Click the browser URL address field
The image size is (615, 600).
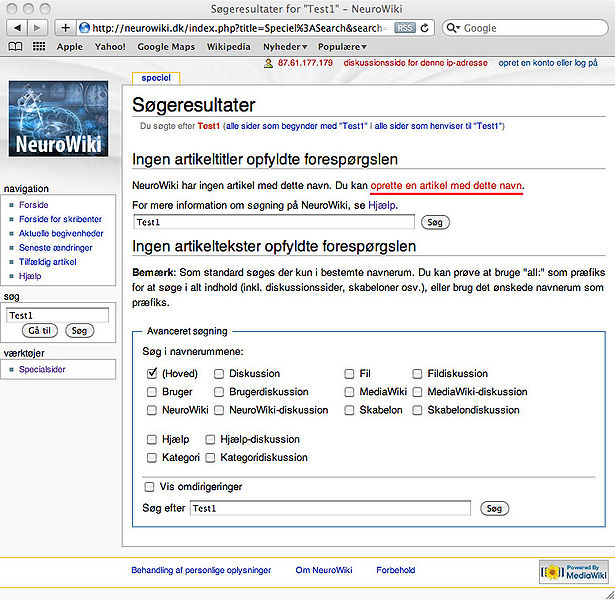click(x=241, y=28)
